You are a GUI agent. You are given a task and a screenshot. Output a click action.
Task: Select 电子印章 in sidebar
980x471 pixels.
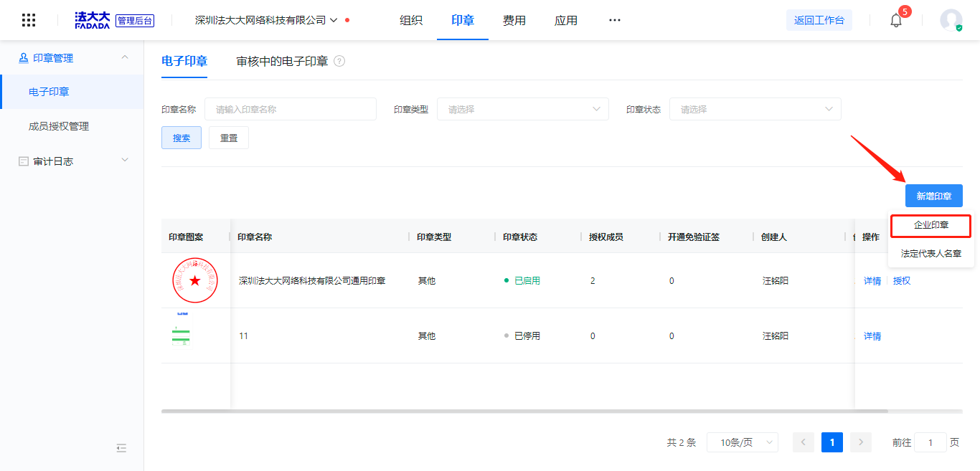pyautogui.click(x=72, y=92)
